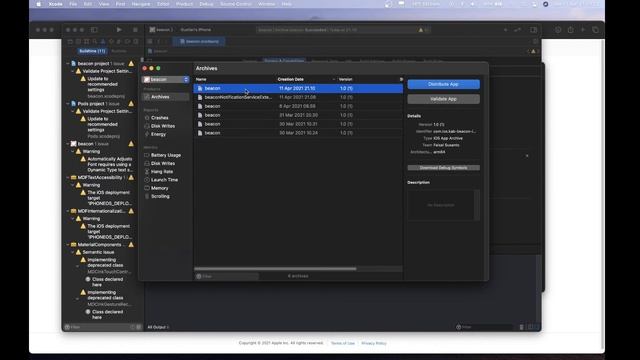
Task: Collapse the MDFTextAccessibility issue group
Action: click(68, 178)
